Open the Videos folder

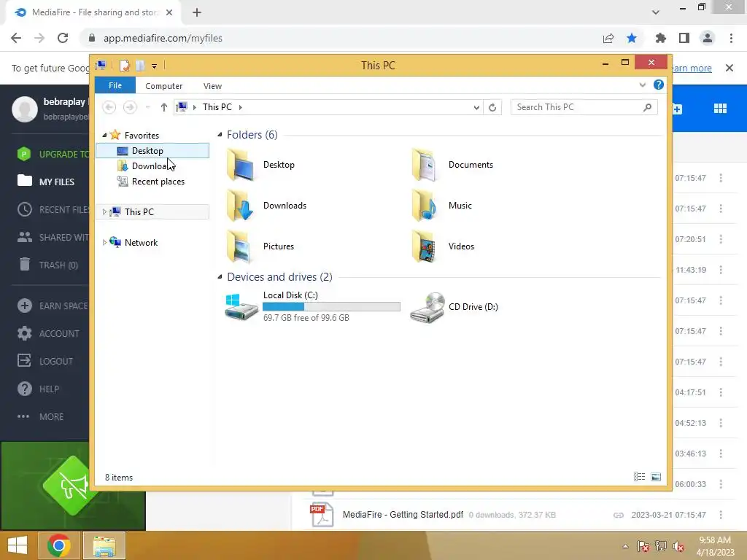point(443,246)
